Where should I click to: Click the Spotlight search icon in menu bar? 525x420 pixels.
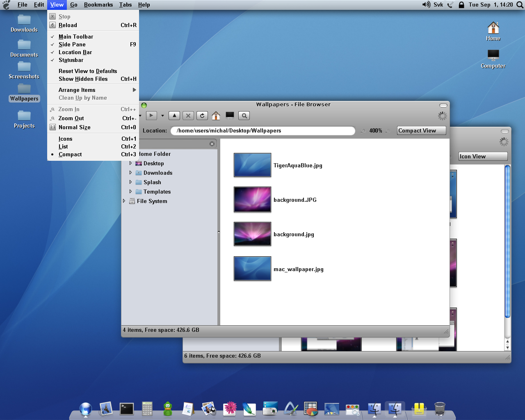pyautogui.click(x=519, y=5)
